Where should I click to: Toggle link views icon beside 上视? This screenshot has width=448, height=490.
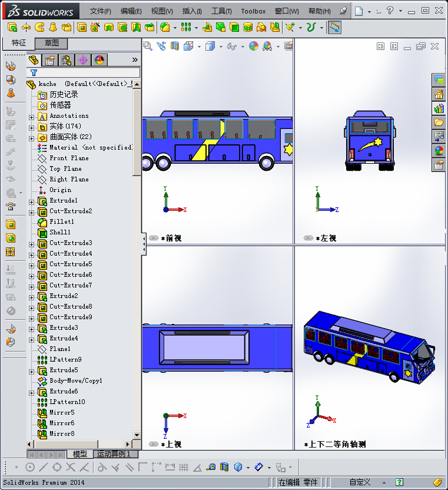[x=154, y=444]
